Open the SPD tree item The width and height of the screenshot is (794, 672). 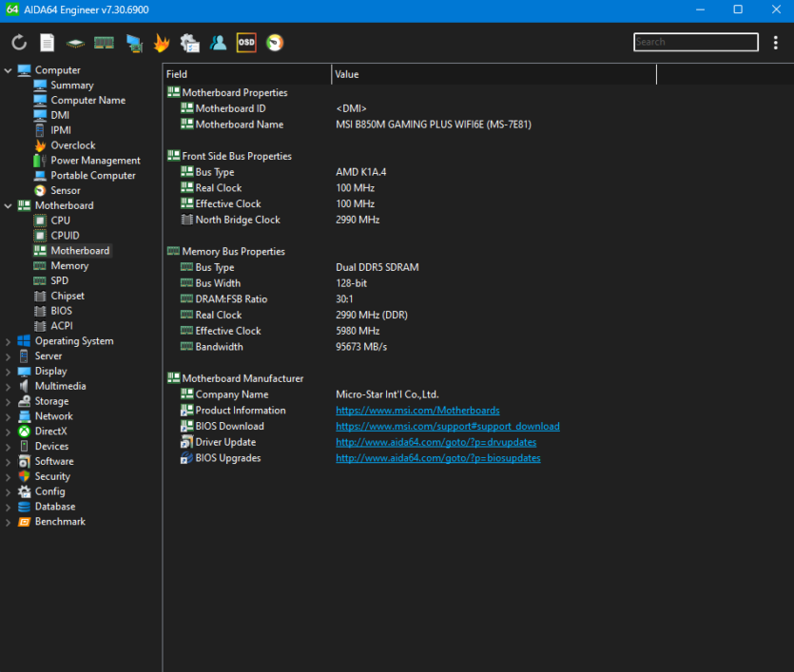(59, 280)
